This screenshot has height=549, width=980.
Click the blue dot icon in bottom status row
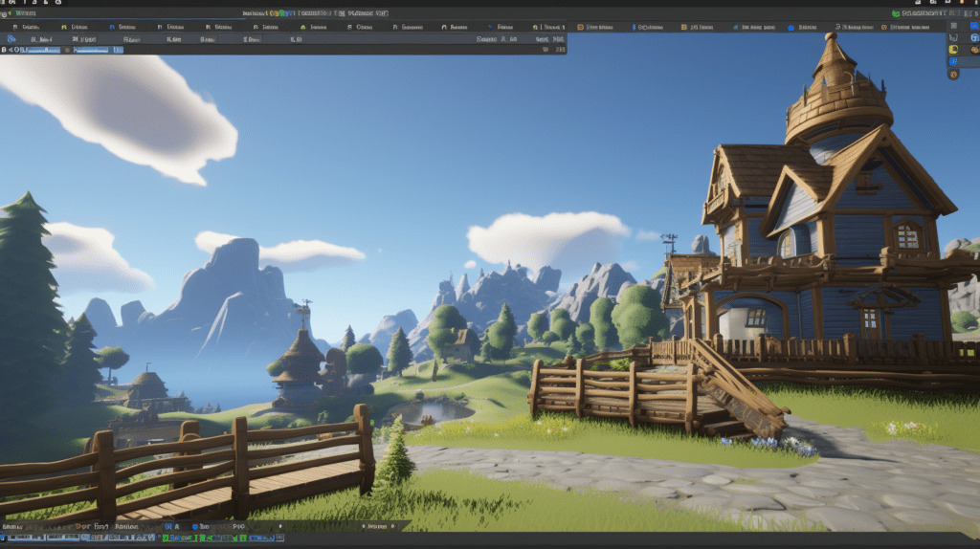click(x=195, y=526)
